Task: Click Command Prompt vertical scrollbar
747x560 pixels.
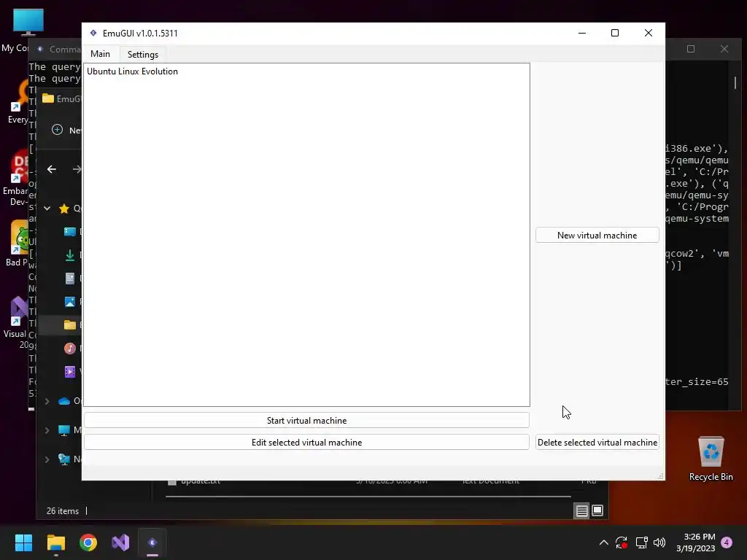Action: coord(735,83)
